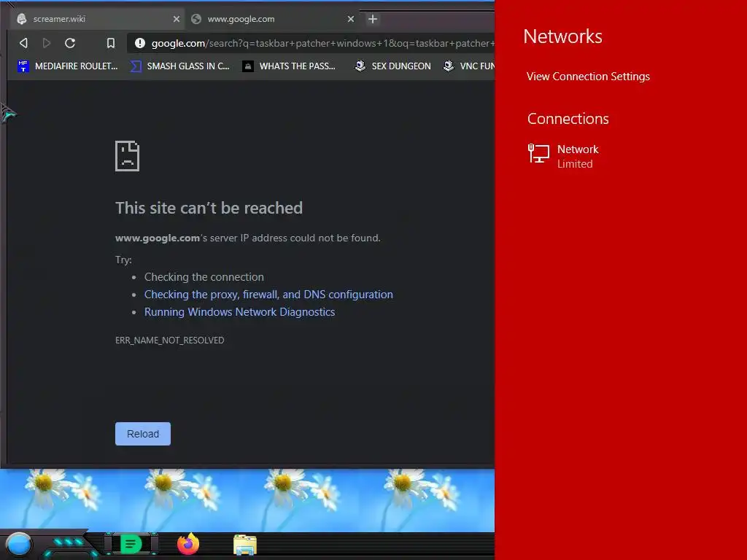The width and height of the screenshot is (747, 560).
Task: Click 'Checking the proxy, firewall, and DNS configuration'
Action: [x=268, y=295]
